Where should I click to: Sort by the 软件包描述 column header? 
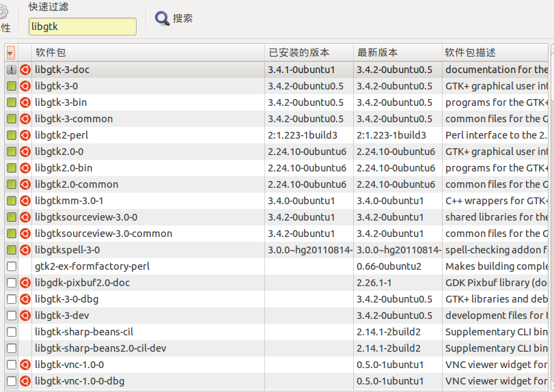point(495,53)
